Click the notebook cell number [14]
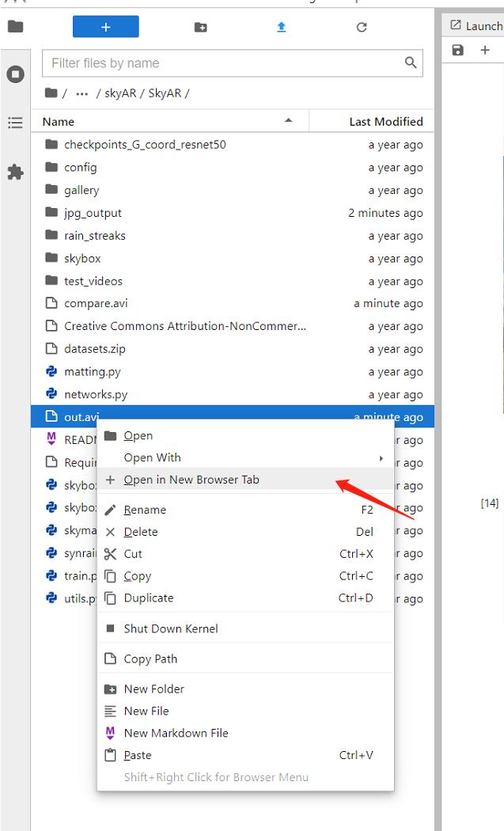The width and height of the screenshot is (504, 831). [490, 503]
